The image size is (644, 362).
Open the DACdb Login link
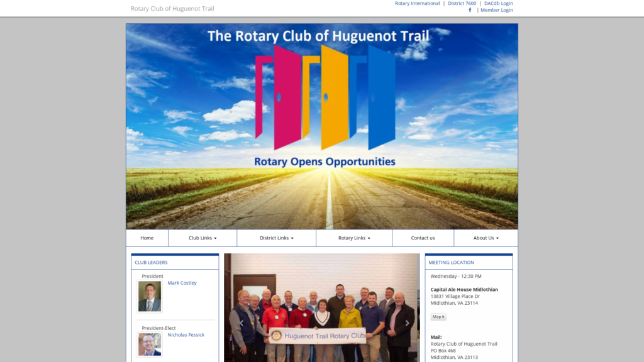(499, 3)
